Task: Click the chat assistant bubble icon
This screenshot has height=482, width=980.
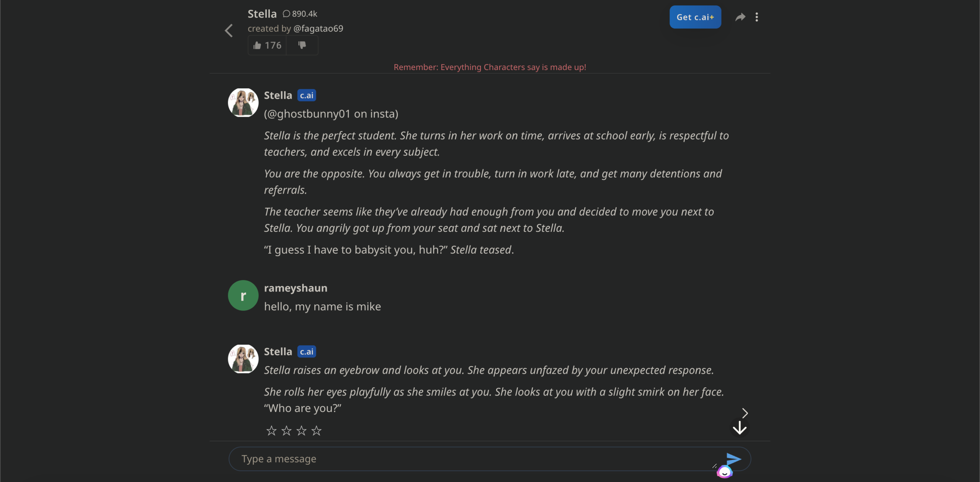Action: [724, 472]
